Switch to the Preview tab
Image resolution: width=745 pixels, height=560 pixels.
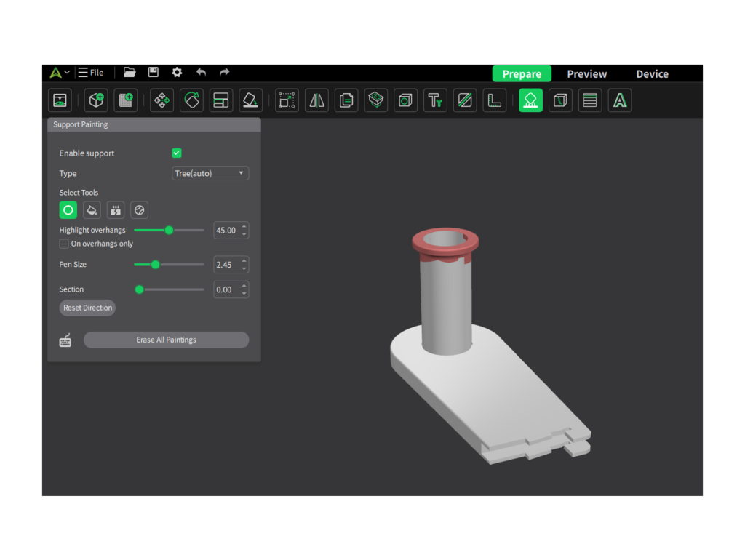tap(587, 74)
